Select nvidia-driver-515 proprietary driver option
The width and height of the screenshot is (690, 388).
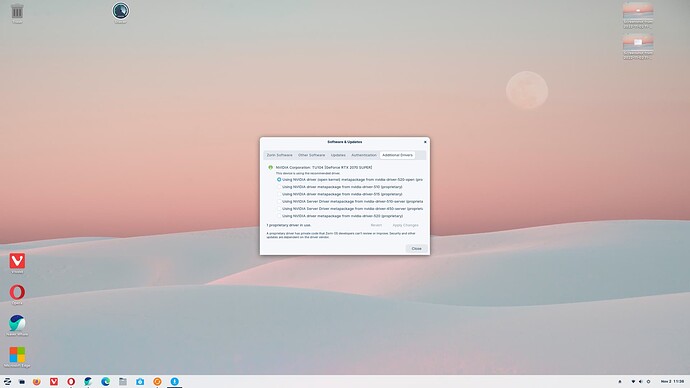pos(340,194)
